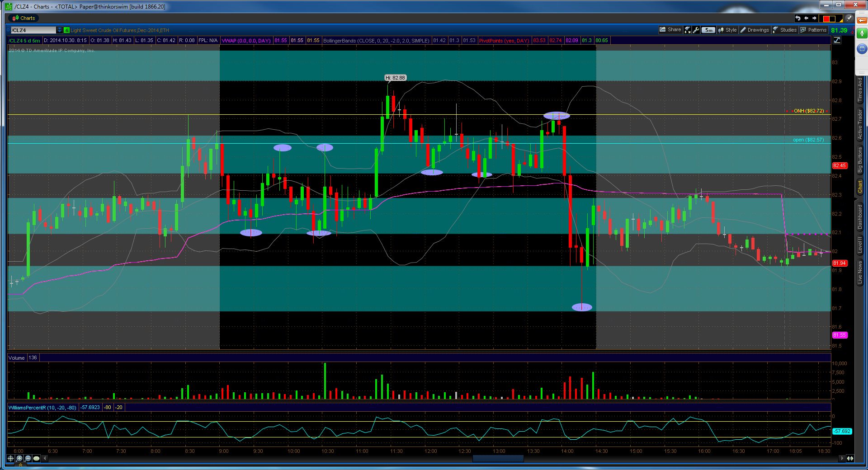Image resolution: width=868 pixels, height=470 pixels.
Task: Click the green microphone button
Action: tap(862, 34)
